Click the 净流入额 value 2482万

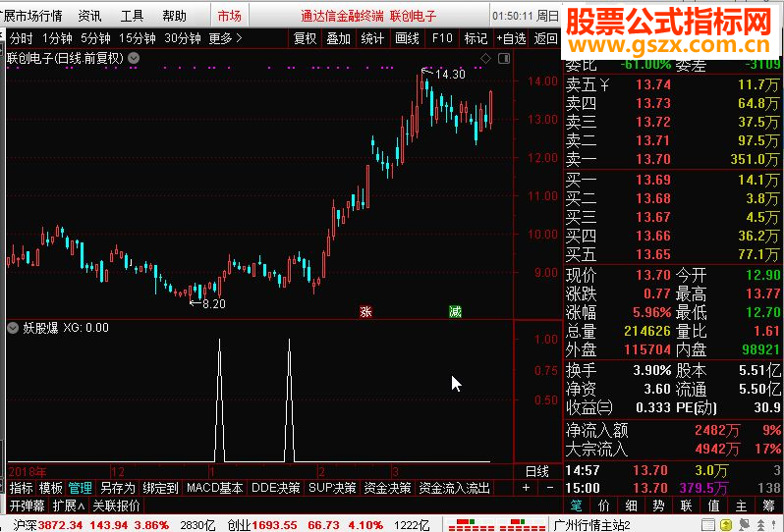717,430
